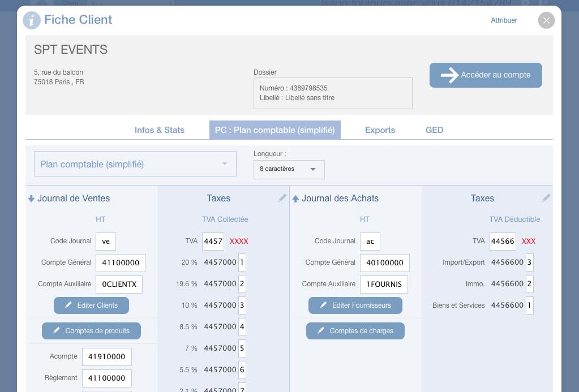Click the up arrow icon of Journal des Achats
This screenshot has height=392, width=579.
click(x=295, y=199)
